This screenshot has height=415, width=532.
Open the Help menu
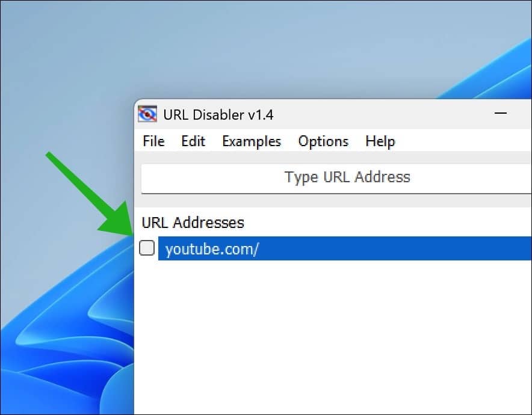pos(380,141)
